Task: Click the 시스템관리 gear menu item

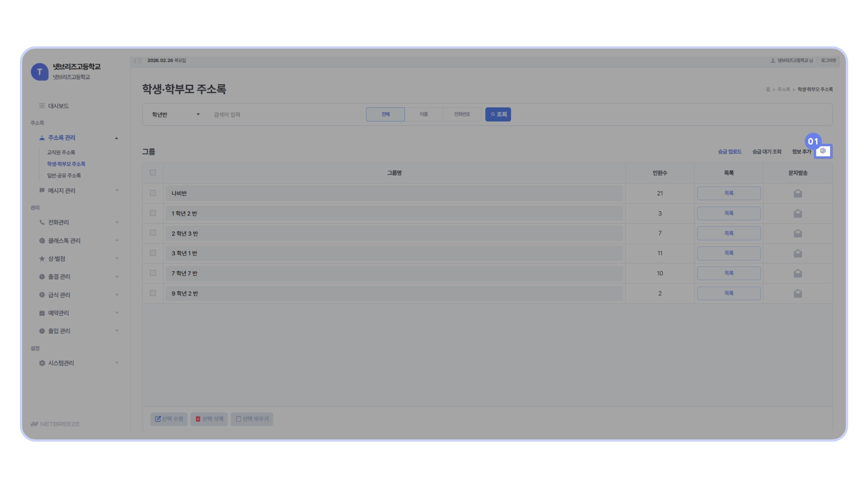Action: [61, 363]
